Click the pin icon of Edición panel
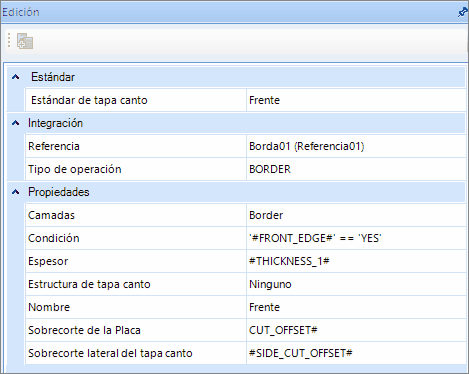 (462, 12)
